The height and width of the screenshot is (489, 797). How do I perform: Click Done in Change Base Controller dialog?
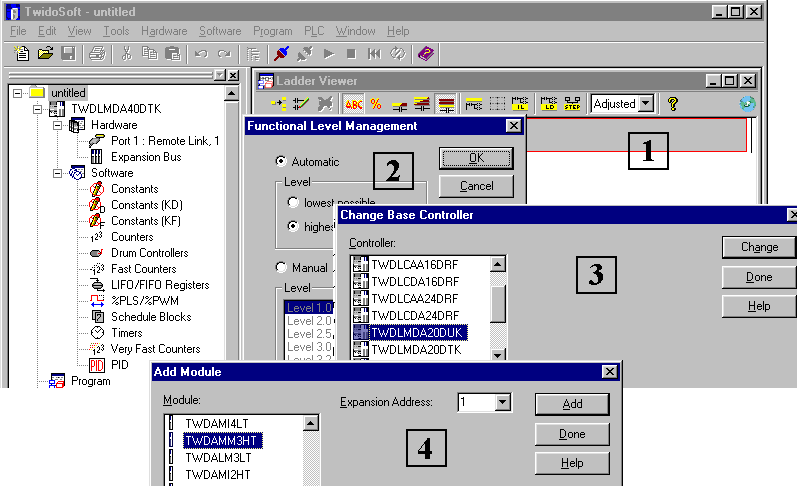759,277
